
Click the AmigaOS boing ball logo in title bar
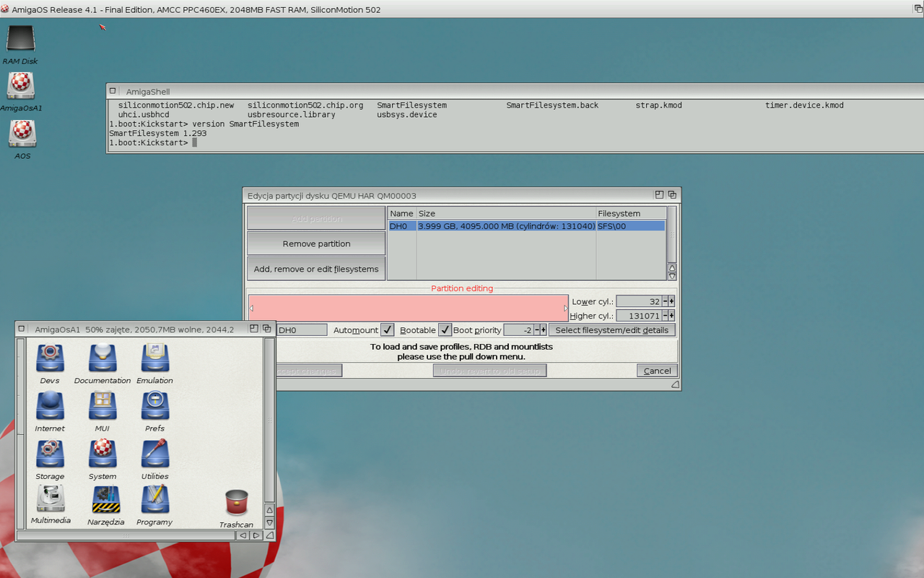[x=5, y=9]
